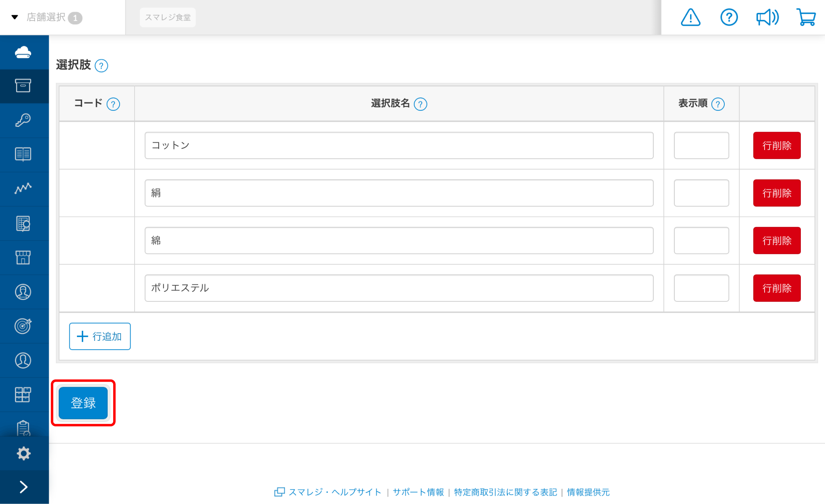Screen dimensions: 825x504
Task: Delete the 綿 row with 行削除
Action: click(777, 241)
